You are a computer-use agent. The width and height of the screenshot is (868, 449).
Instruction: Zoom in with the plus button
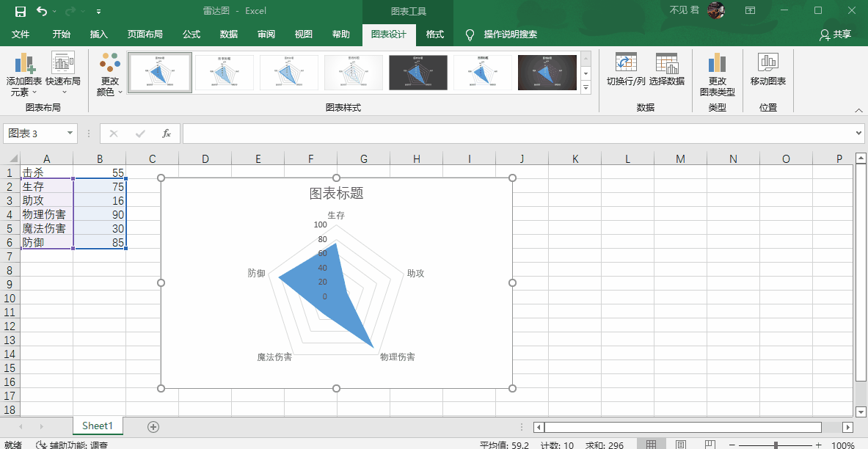[818, 445]
